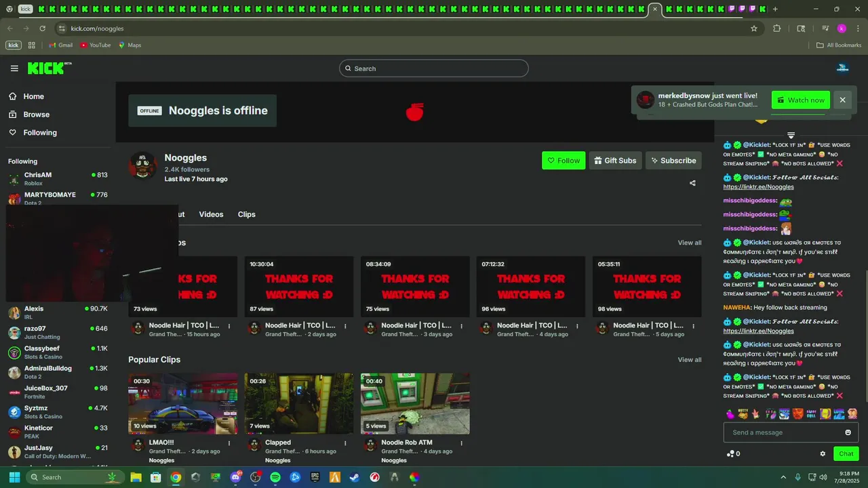Subscribe to Nooggles
Viewport: 868px width, 488px height.
coord(673,161)
